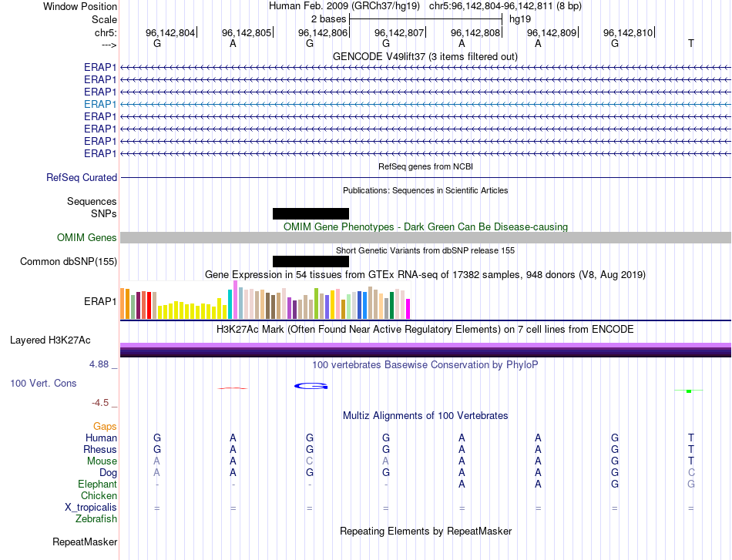The width and height of the screenshot is (732, 560).
Task: Click the blue G conservation logo in PhyloP
Action: [311, 385]
